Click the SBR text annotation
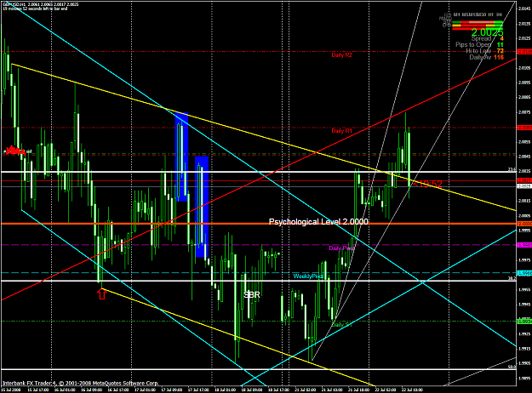Screen dimensions: 532x393 pos(252,295)
